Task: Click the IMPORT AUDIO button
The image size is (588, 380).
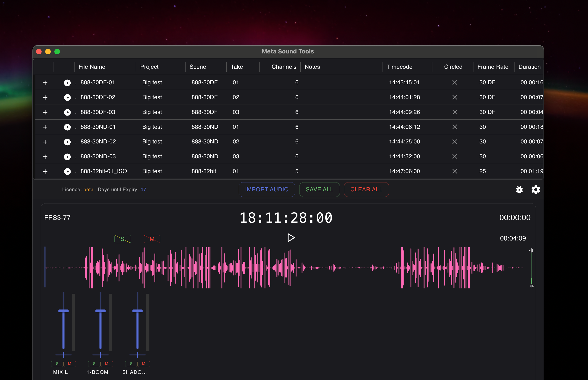Action: tap(267, 190)
